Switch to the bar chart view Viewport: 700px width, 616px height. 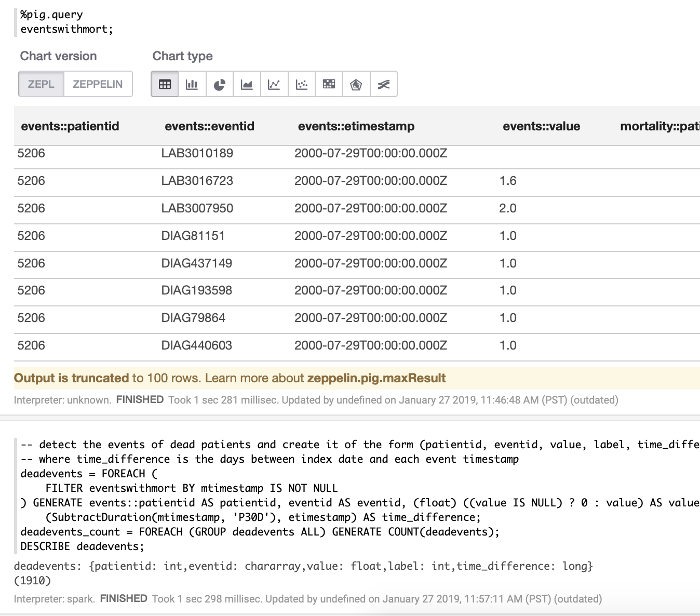pyautogui.click(x=192, y=84)
